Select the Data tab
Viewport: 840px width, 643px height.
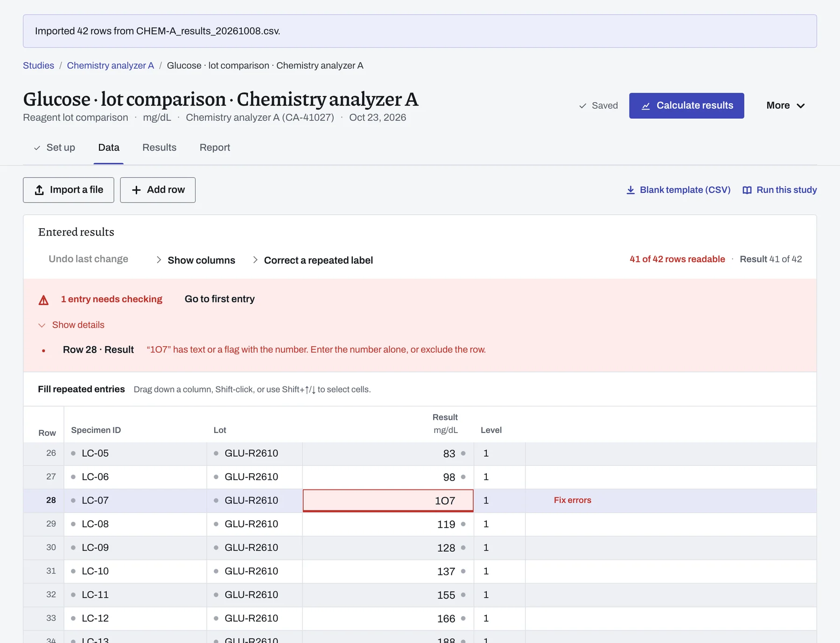click(109, 147)
